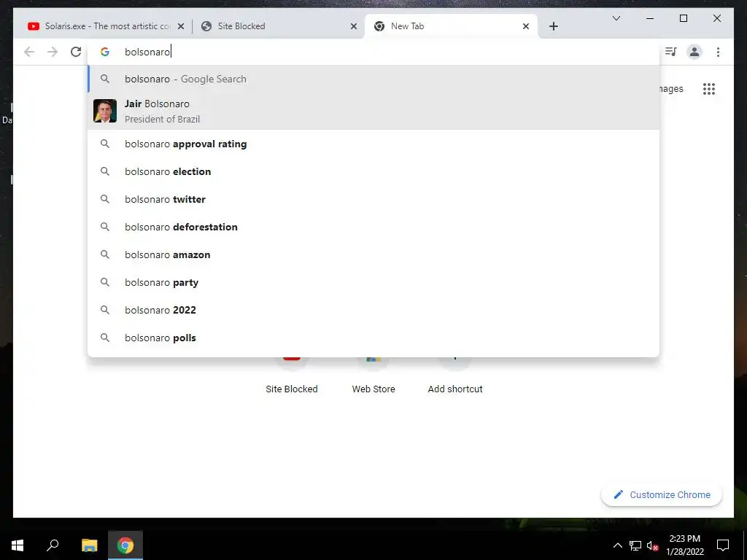
Task: Close the Solaris.exe YouTube tab
Action: click(181, 27)
